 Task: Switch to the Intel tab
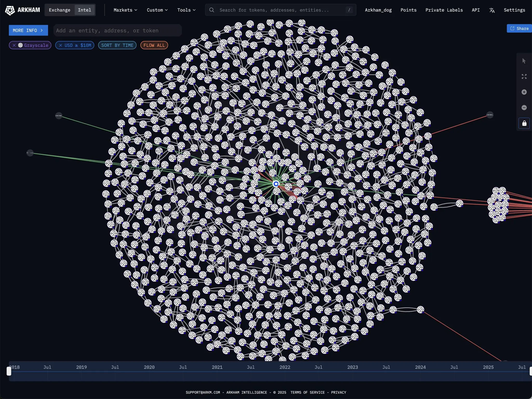84,10
